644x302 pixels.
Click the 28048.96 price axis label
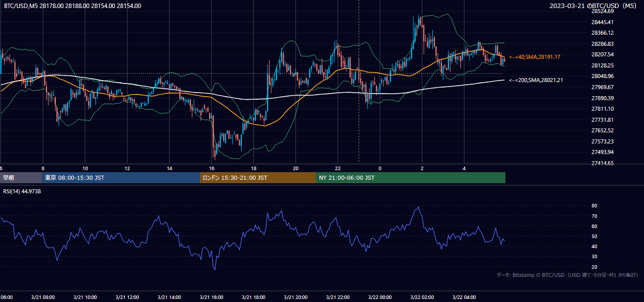click(x=602, y=76)
